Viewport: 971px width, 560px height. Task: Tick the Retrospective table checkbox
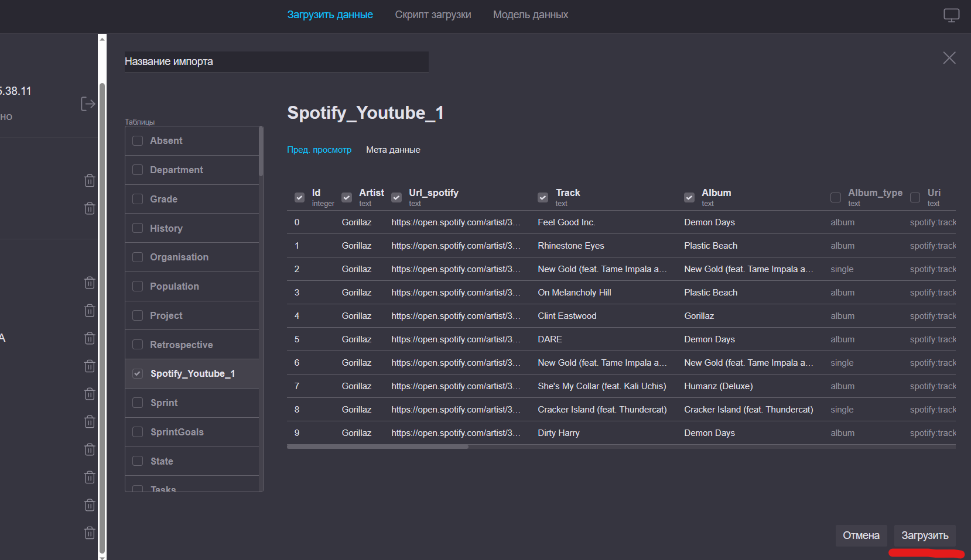(x=138, y=345)
